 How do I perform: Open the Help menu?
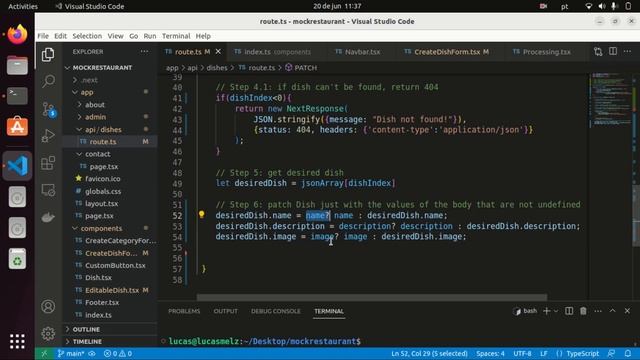coord(203,36)
